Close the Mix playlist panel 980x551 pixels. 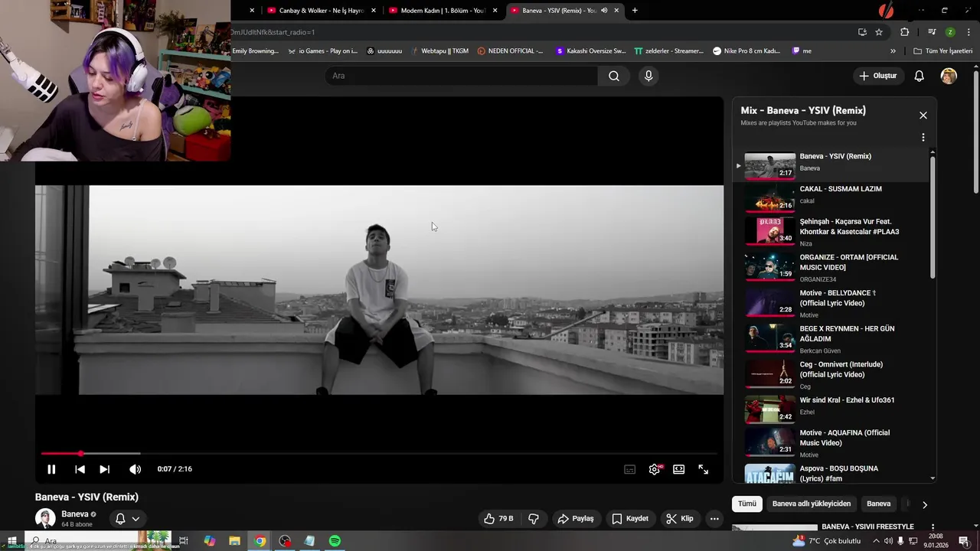click(x=923, y=116)
